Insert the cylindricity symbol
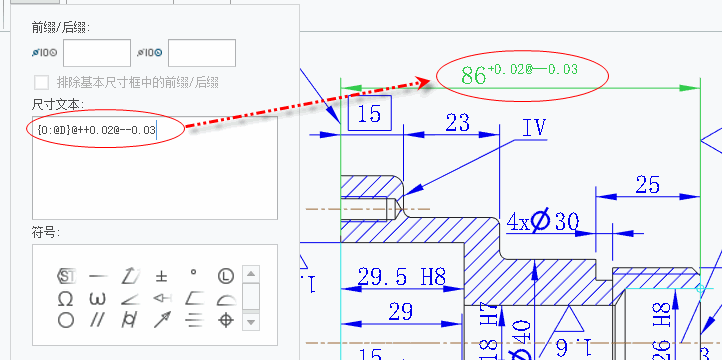The width and height of the screenshot is (722, 360). tap(129, 320)
